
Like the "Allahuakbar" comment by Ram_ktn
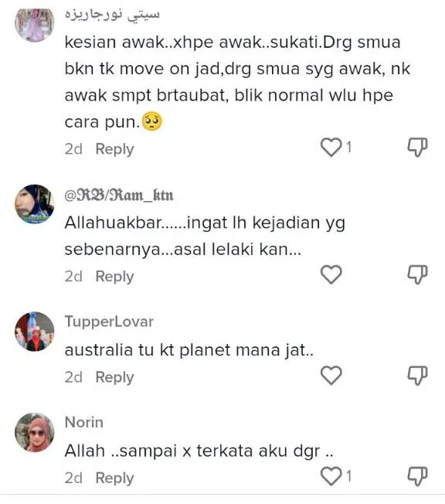[331, 274]
